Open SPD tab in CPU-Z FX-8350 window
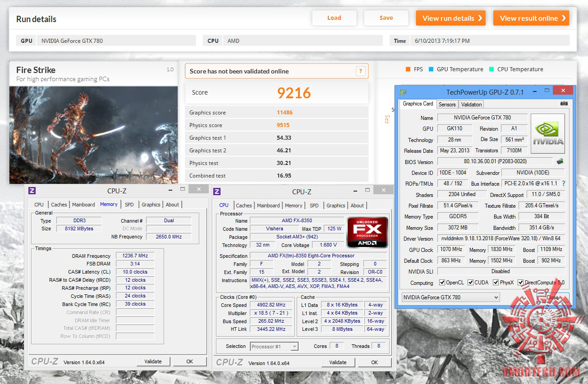The width and height of the screenshot is (588, 384). (314, 206)
